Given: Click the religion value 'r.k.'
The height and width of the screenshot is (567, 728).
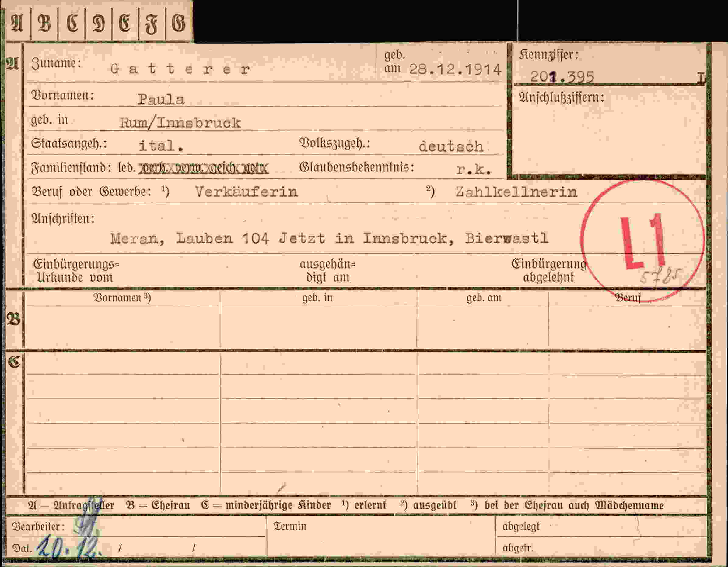Looking at the screenshot, I should click(x=474, y=169).
